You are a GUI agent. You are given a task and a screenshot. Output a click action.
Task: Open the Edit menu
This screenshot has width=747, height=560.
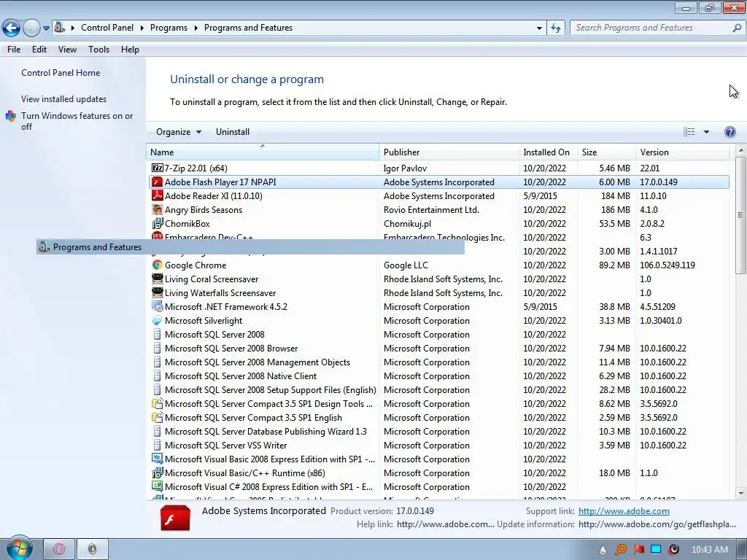tap(39, 50)
